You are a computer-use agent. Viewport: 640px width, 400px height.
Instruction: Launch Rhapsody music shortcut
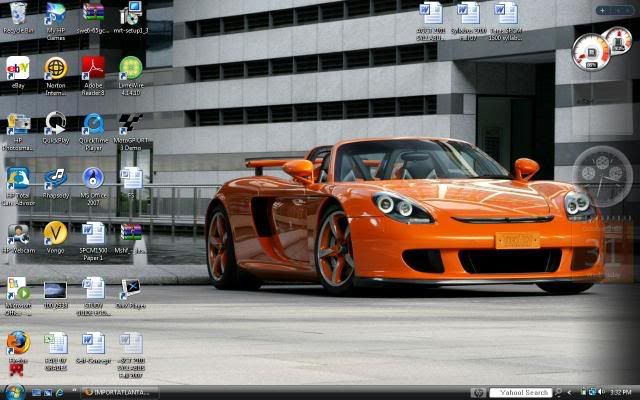pyautogui.click(x=55, y=178)
